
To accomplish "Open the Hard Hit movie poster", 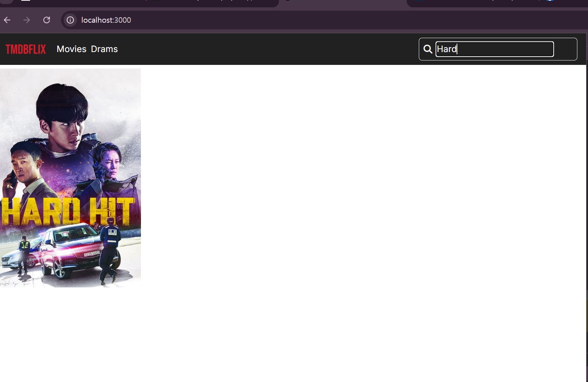I will coord(70,178).
